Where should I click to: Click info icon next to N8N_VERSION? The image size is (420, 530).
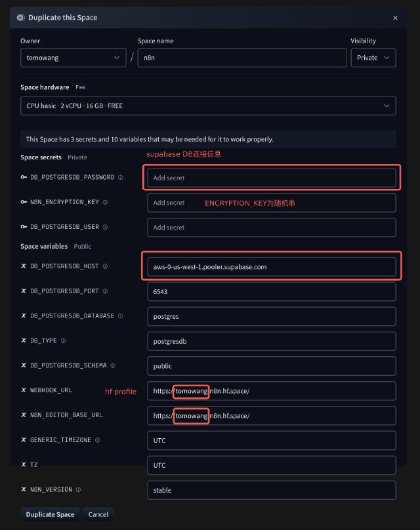pyautogui.click(x=78, y=490)
